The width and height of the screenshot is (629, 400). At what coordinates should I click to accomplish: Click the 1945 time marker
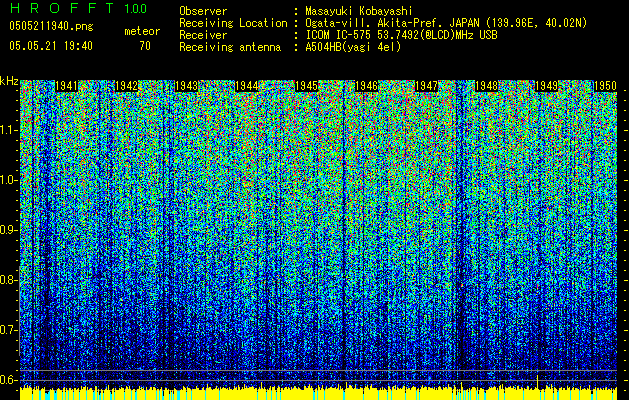coord(307,87)
